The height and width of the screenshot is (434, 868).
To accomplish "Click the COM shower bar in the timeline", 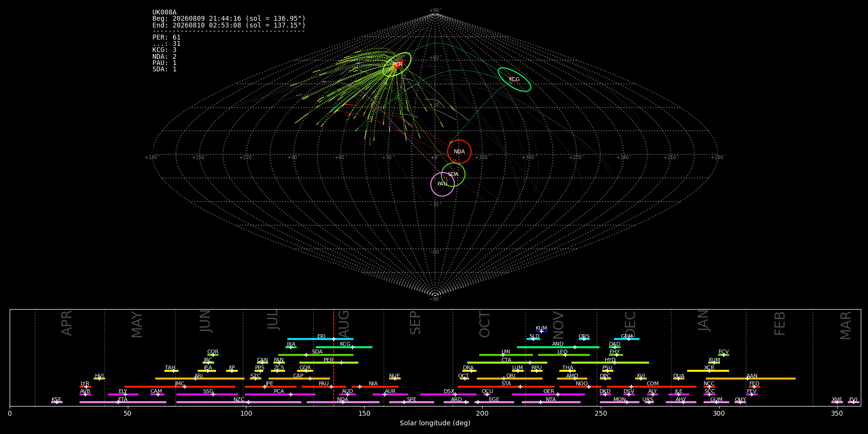I will coord(651,387).
